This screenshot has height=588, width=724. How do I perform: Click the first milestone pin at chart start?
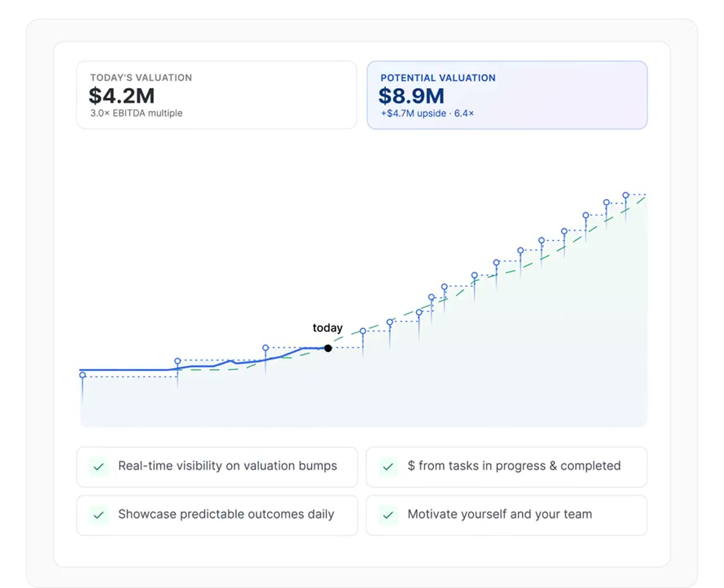pos(83,375)
